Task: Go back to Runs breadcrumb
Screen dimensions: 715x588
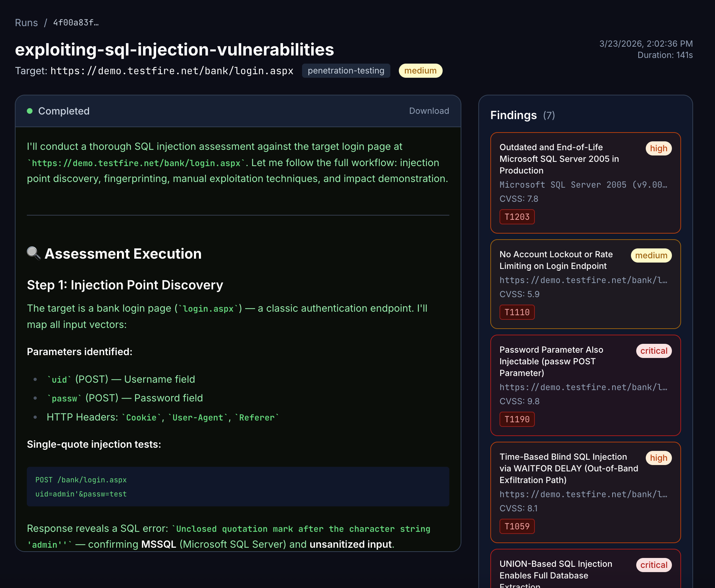Action: tap(26, 23)
